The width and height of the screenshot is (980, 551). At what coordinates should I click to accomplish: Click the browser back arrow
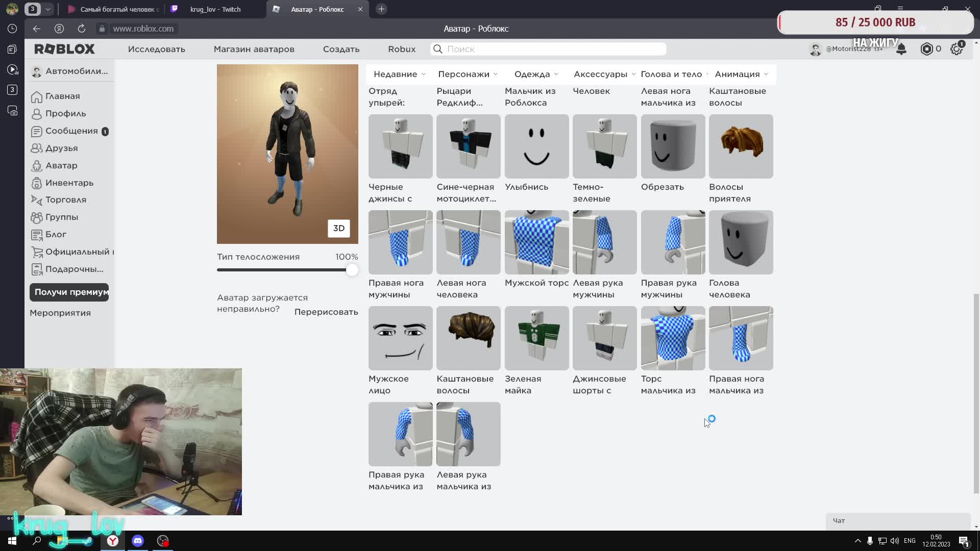point(36,29)
